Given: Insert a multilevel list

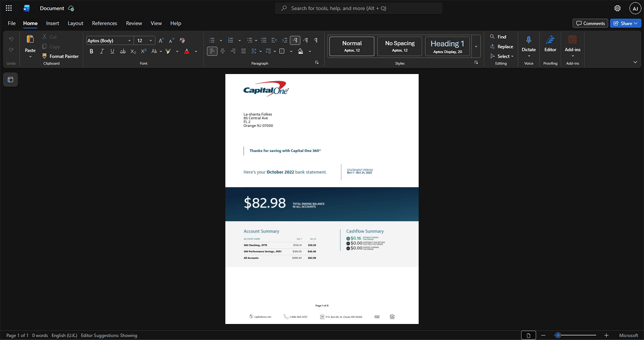Looking at the screenshot, I should tap(249, 41).
